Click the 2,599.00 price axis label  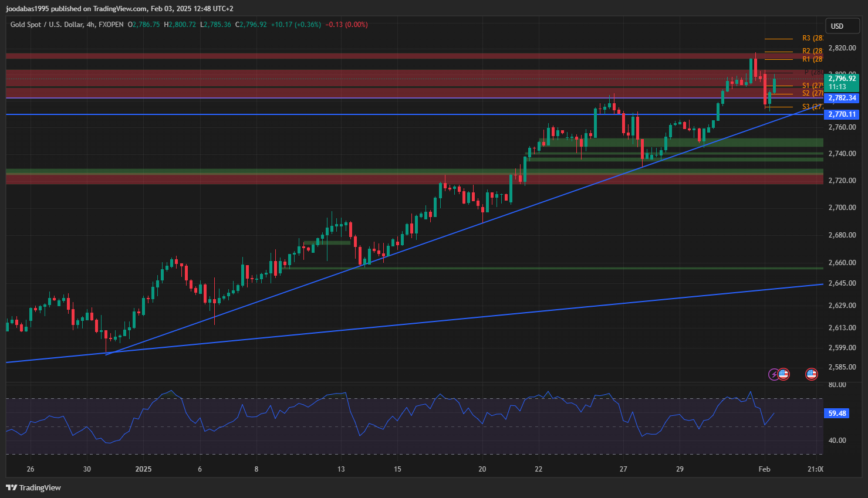click(x=842, y=348)
